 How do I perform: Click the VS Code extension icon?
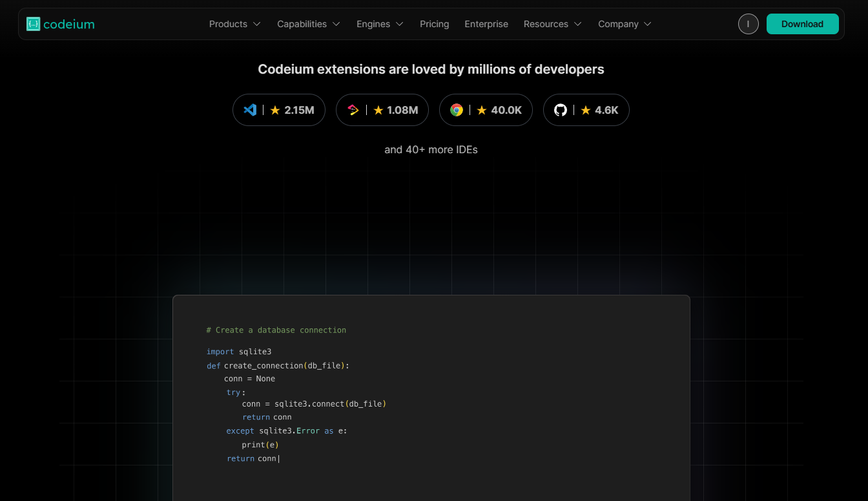pos(250,110)
